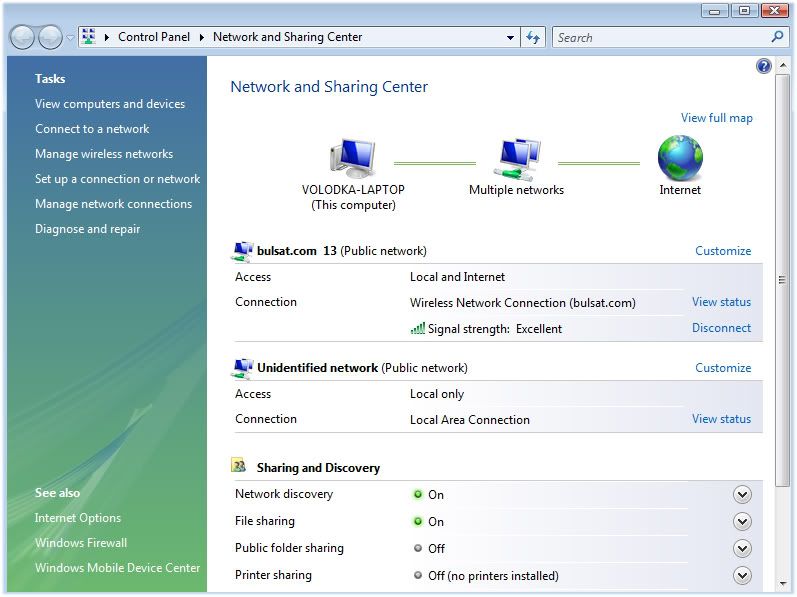The height and width of the screenshot is (597, 797).
Task: Open the blue Help question mark icon
Action: click(764, 66)
